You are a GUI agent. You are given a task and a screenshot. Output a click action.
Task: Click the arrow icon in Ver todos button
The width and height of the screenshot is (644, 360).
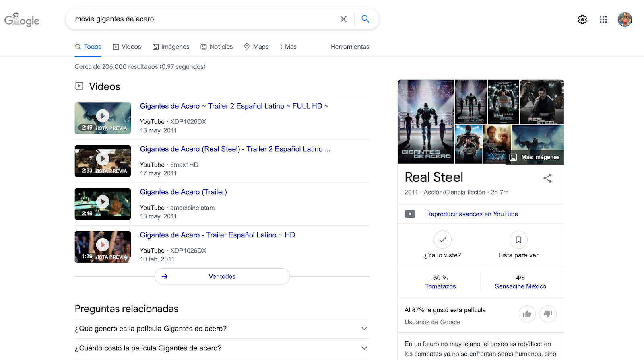(165, 276)
